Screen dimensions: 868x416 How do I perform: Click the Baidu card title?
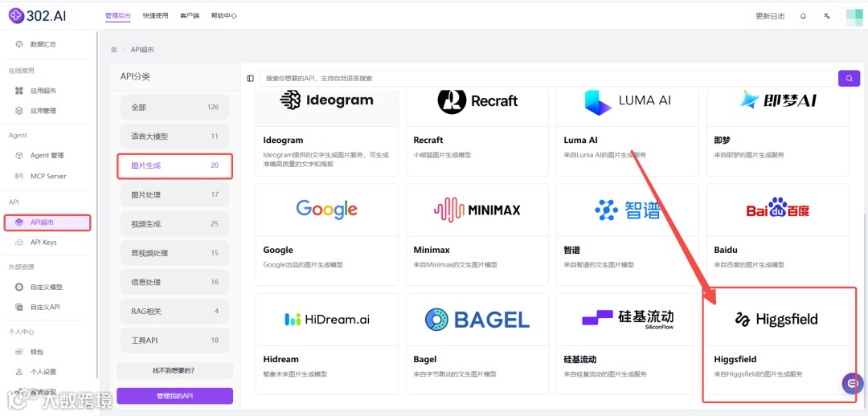tap(726, 250)
